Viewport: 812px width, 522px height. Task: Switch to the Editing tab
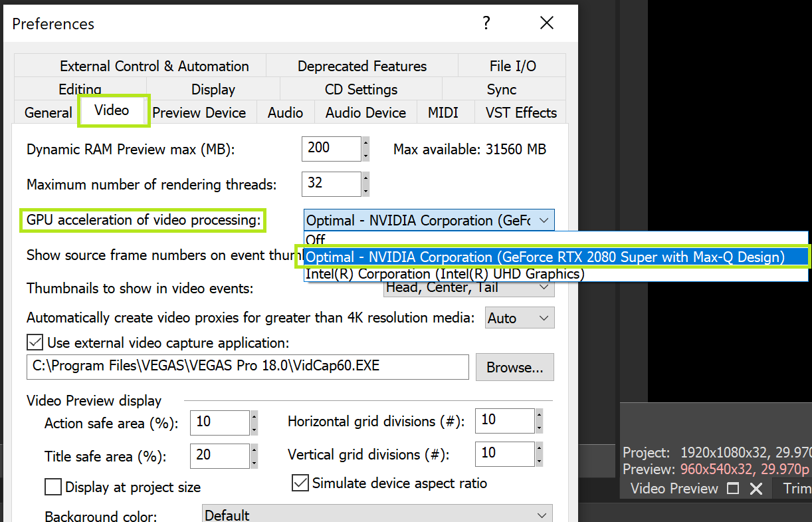(x=80, y=89)
